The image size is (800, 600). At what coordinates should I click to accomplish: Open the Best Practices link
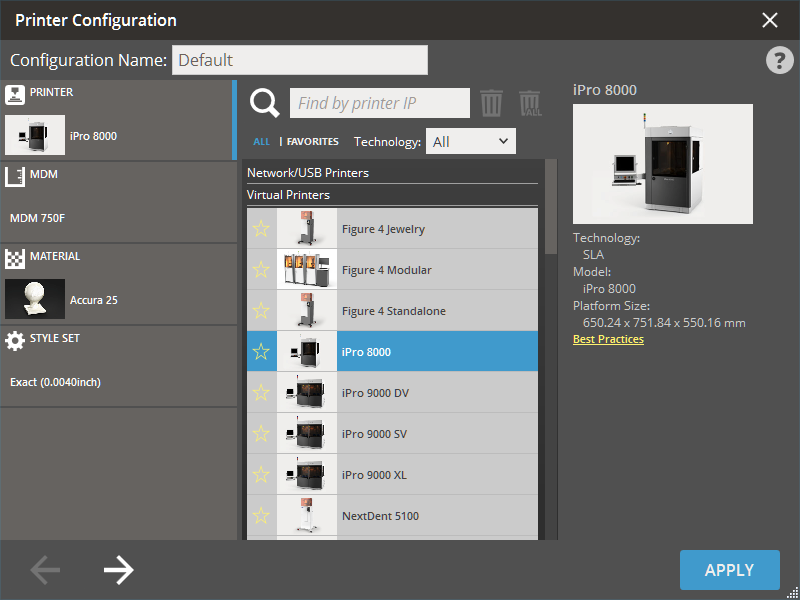[x=608, y=339]
